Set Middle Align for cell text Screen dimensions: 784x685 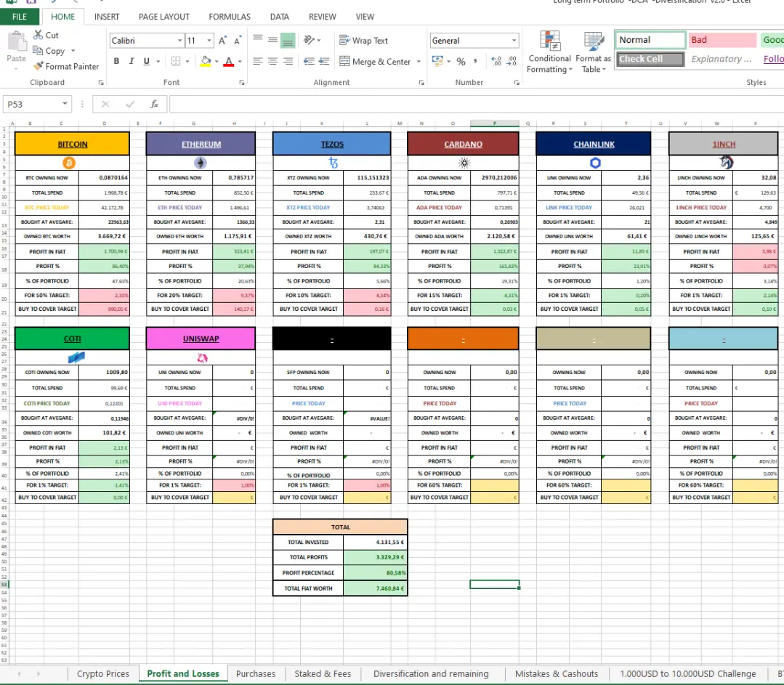pyautogui.click(x=272, y=39)
